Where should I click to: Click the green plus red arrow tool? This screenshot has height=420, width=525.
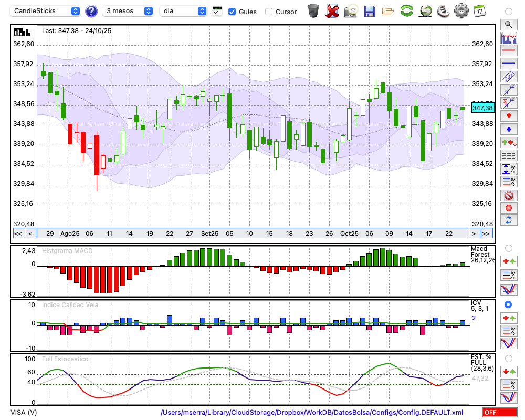(x=509, y=142)
